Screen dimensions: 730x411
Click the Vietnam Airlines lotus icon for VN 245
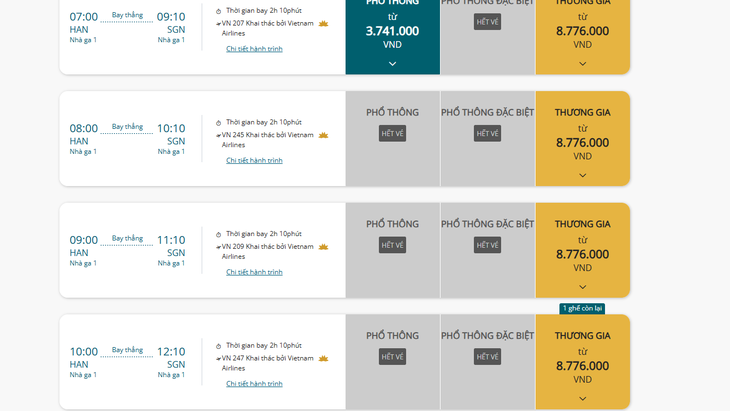[323, 135]
